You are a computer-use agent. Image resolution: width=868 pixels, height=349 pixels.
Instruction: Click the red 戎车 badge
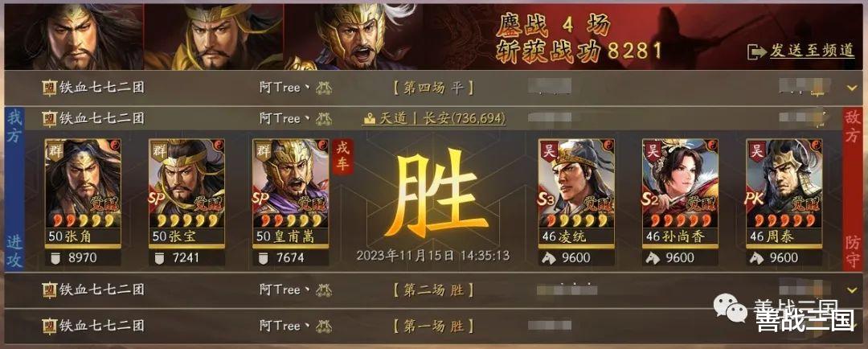(x=342, y=156)
